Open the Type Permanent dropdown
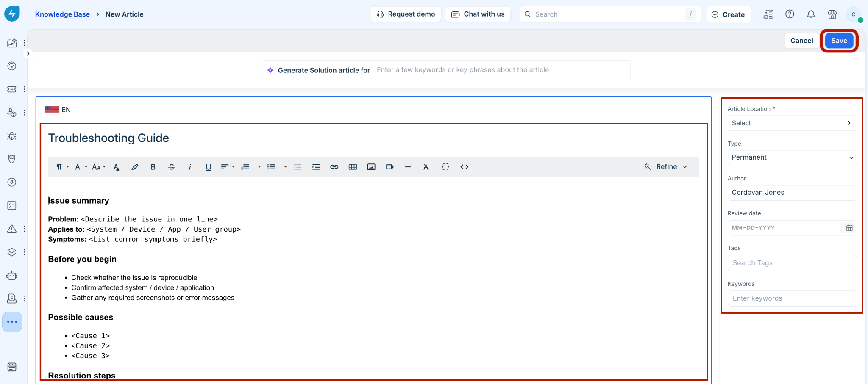868x384 pixels. point(792,157)
